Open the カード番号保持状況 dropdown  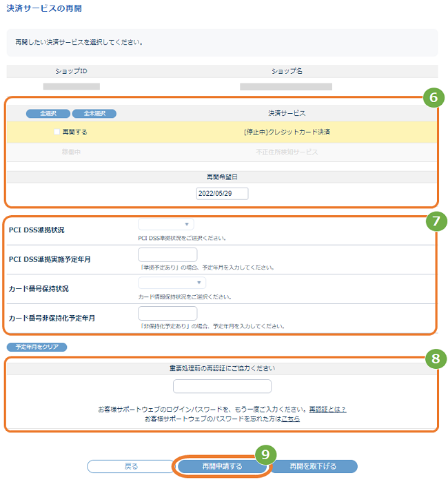pyautogui.click(x=172, y=283)
